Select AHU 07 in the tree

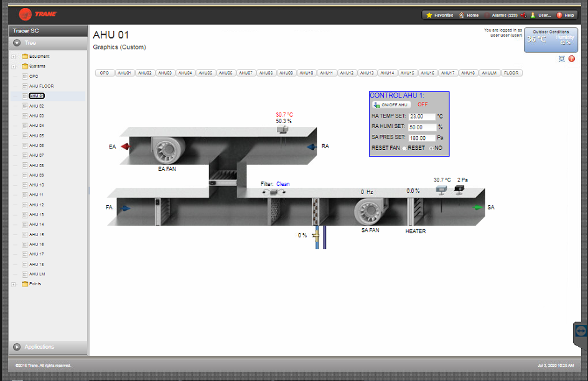(x=36, y=155)
